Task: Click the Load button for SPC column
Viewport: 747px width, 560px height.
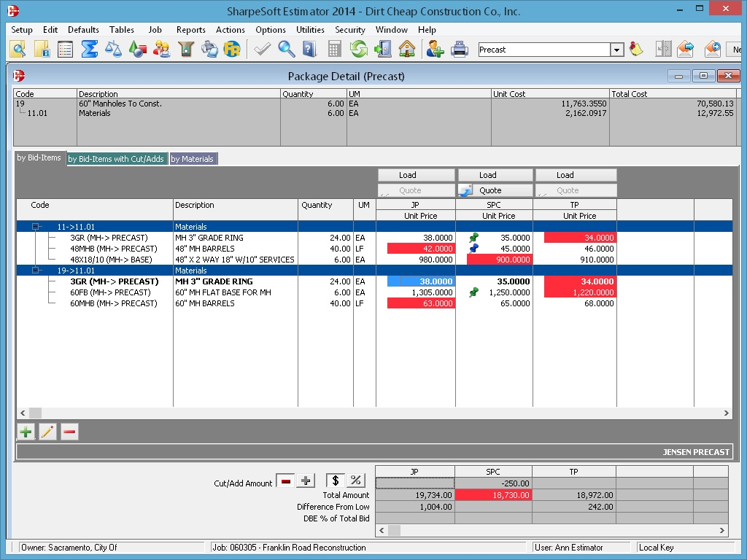Action: (x=495, y=175)
